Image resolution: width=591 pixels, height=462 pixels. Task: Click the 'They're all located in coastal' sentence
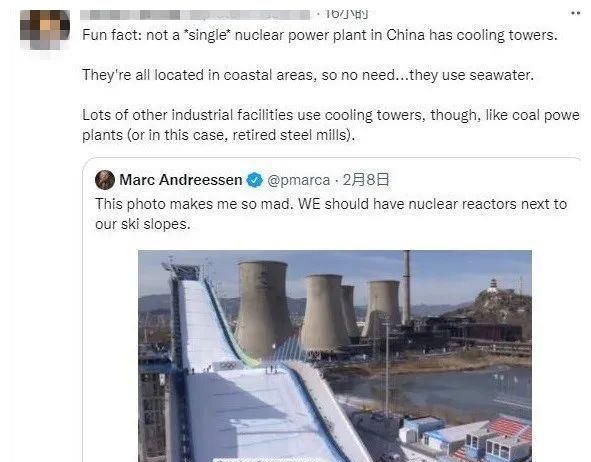[x=308, y=75]
